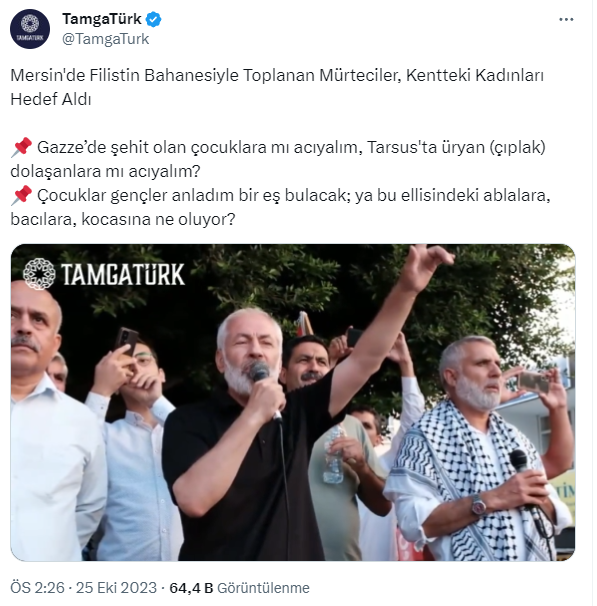Open the TamgaTürk profile avatar

click(x=30, y=29)
